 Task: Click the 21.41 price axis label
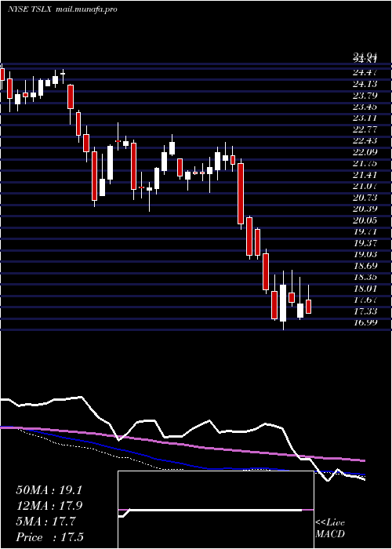pyautogui.click(x=365, y=175)
